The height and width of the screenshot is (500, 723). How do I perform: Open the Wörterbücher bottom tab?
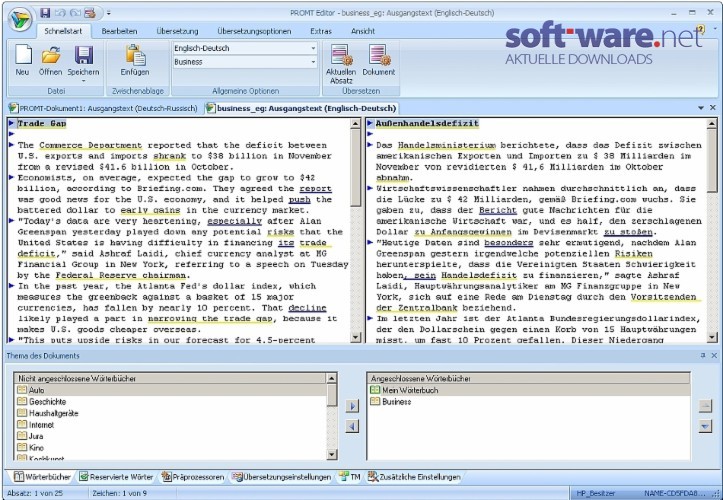(42, 477)
